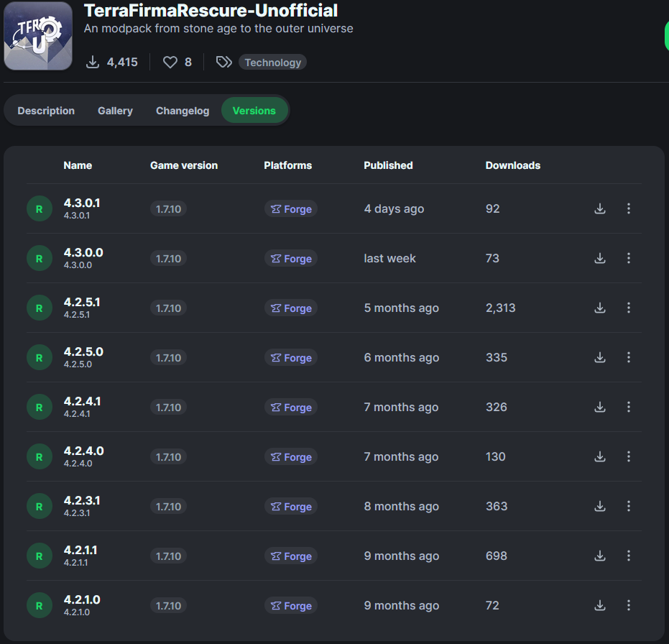Click the Game version column header
Image resolution: width=669 pixels, height=644 pixels.
184,165
